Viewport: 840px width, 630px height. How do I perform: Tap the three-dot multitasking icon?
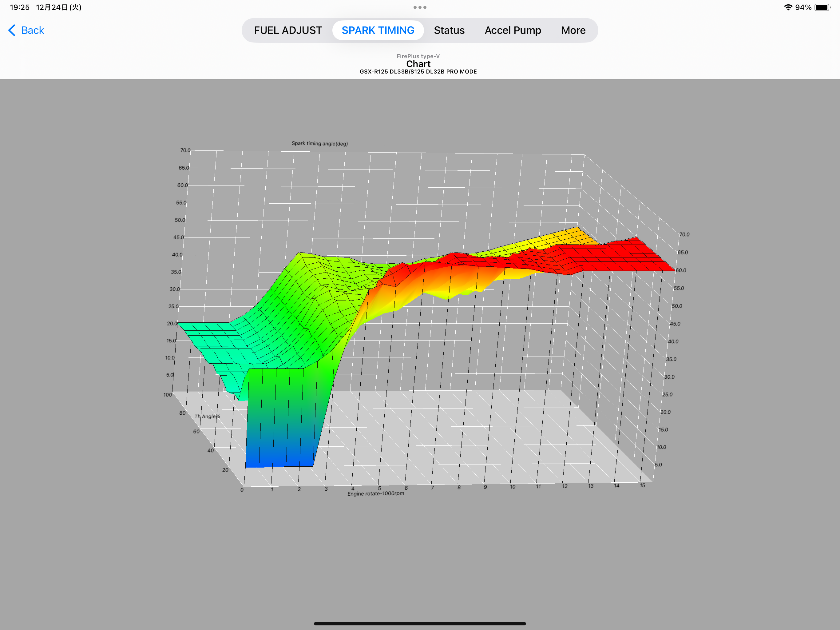tap(420, 7)
